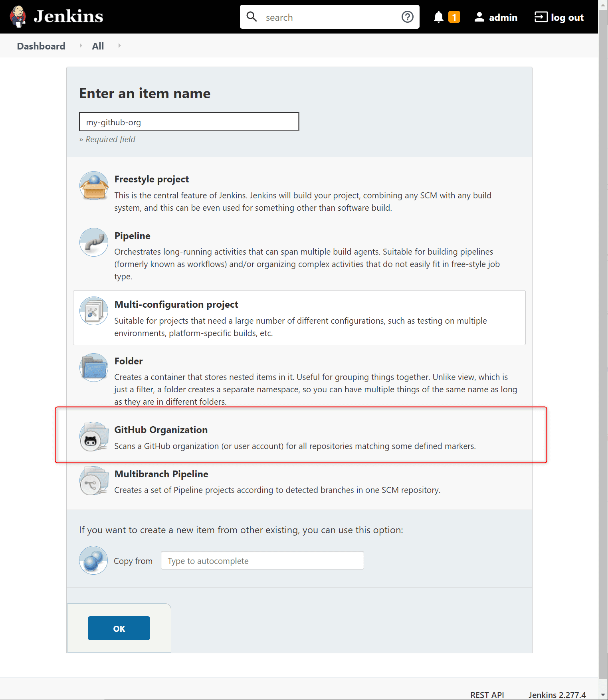
Task: Click the search help question mark icon
Action: (407, 17)
